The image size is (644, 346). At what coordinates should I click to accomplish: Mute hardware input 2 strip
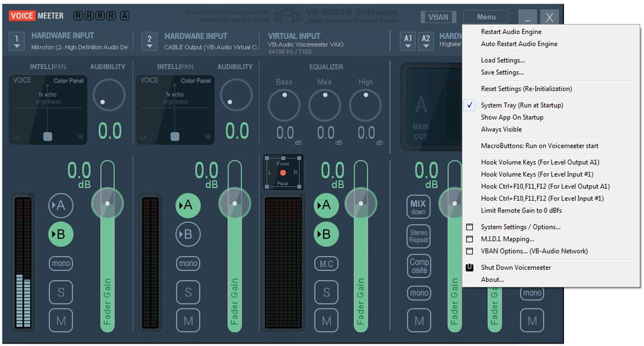point(188,321)
